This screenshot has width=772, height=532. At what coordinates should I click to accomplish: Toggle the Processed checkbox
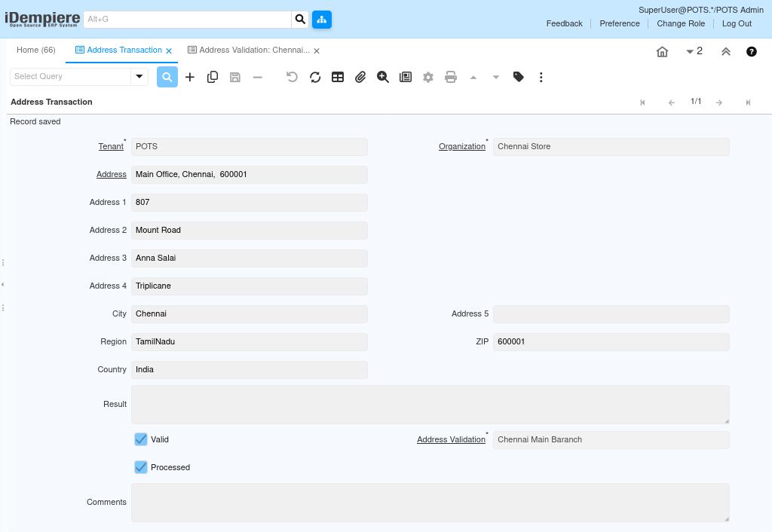[x=141, y=467]
